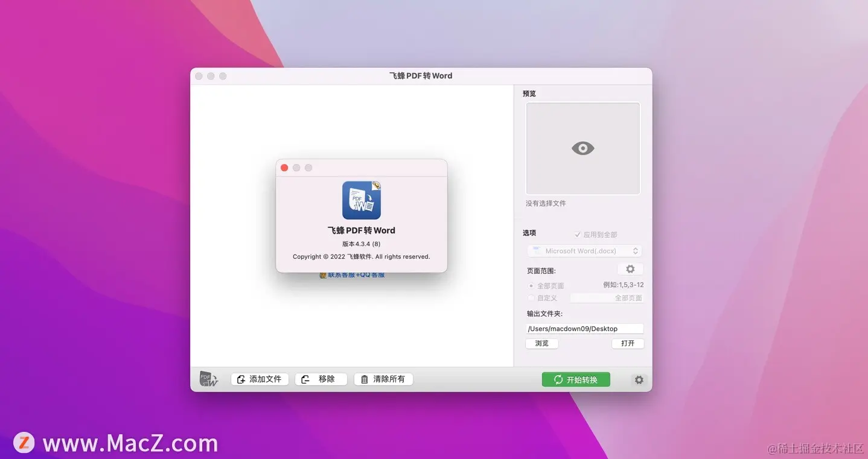Open the gear settings beside 开始转换
This screenshot has width=868, height=459.
tap(639, 380)
